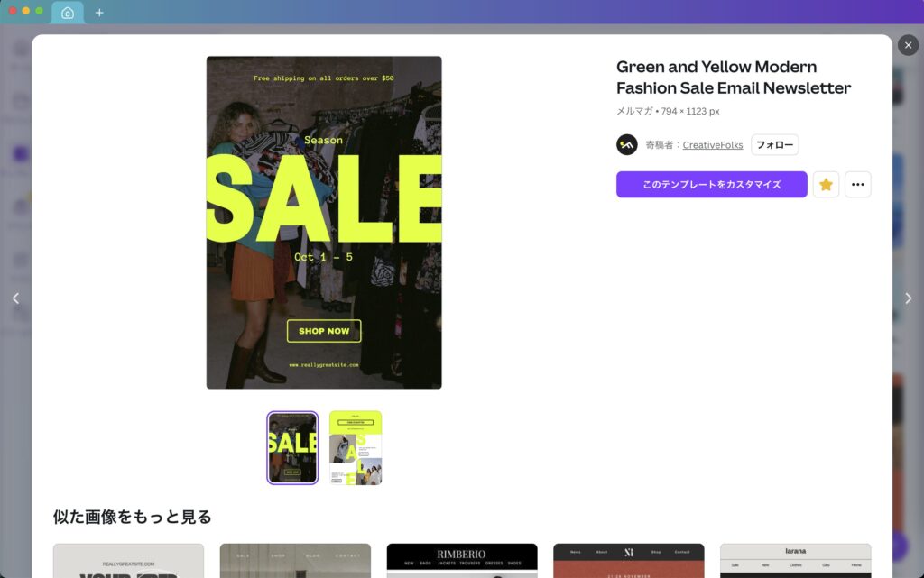The image size is (924, 578).
Task: Star this template as a favorite
Action: (826, 184)
